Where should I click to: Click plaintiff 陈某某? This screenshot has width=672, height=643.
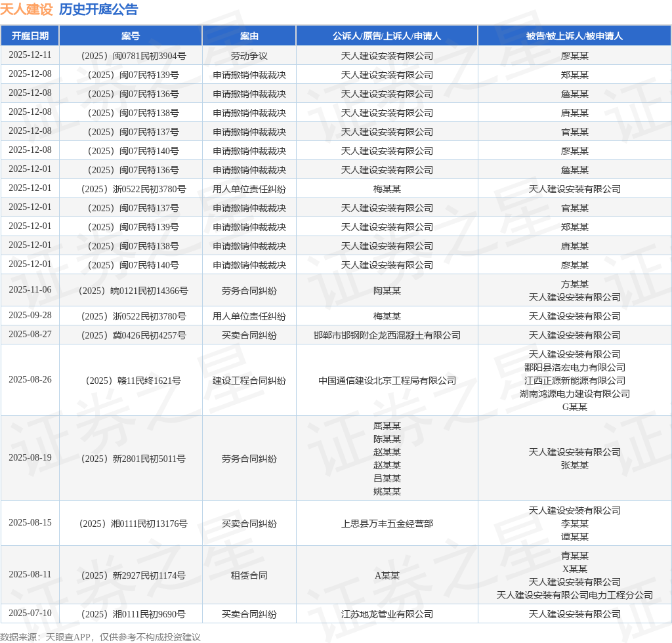pos(387,439)
